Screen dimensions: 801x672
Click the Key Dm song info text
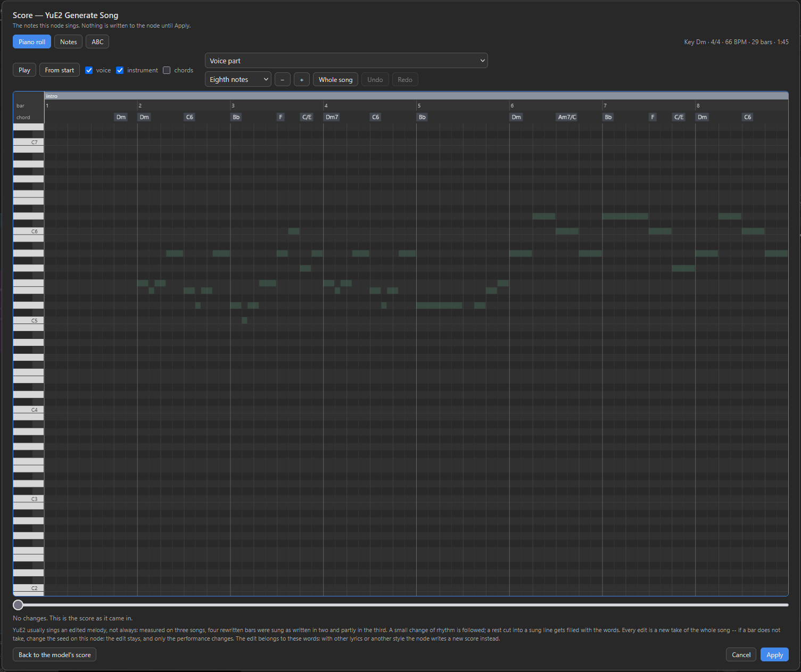tap(736, 42)
